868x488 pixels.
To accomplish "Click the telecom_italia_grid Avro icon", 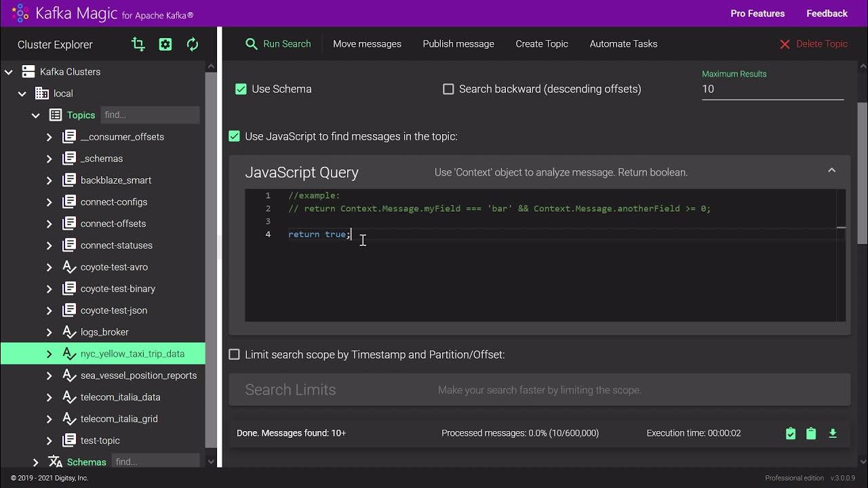I will tap(69, 419).
